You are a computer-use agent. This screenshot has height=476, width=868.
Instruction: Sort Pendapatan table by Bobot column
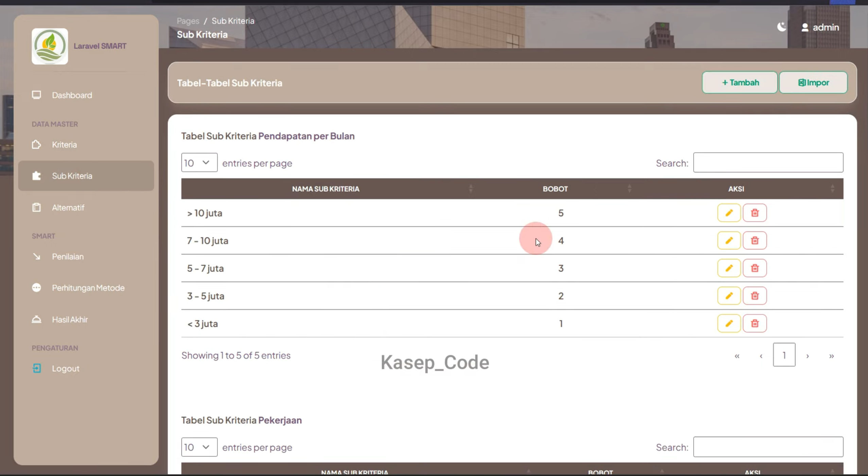(555, 189)
